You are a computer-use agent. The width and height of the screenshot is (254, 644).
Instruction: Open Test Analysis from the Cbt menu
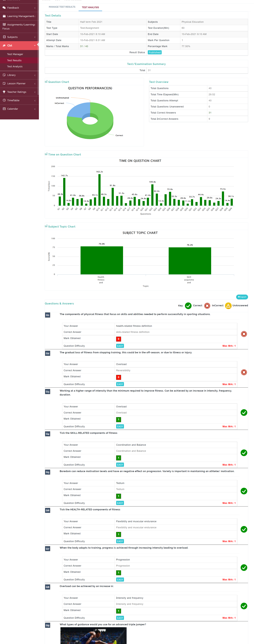pyautogui.click(x=15, y=66)
